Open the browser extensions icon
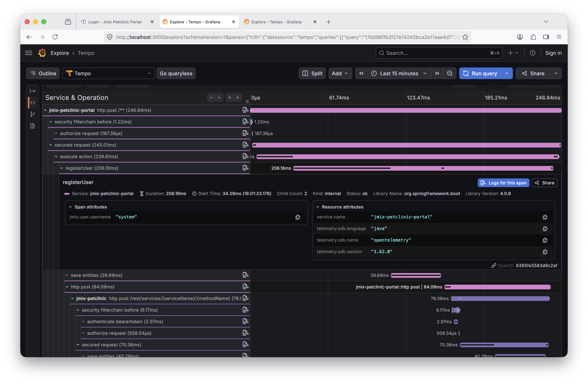The height and width of the screenshot is (384, 588). coord(533,37)
